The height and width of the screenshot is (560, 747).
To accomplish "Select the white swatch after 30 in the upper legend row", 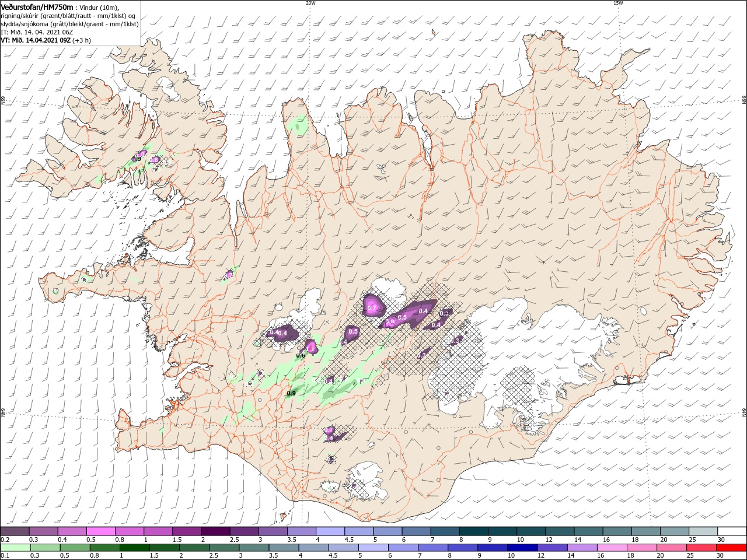I will [x=731, y=531].
